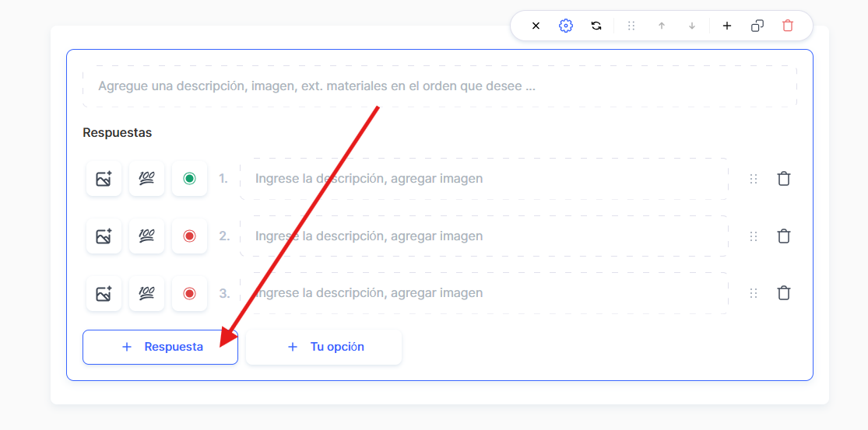Duplicate the question with copy icon
The width and height of the screenshot is (868, 430).
click(x=757, y=26)
